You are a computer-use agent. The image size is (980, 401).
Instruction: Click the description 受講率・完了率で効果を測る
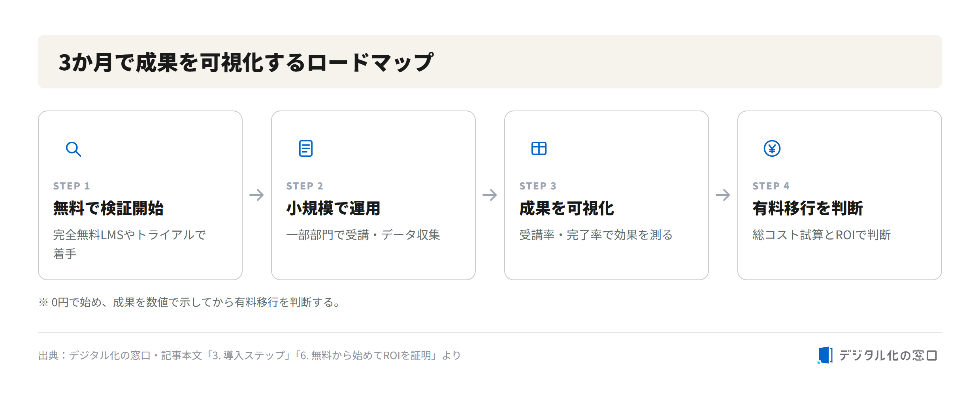596,235
